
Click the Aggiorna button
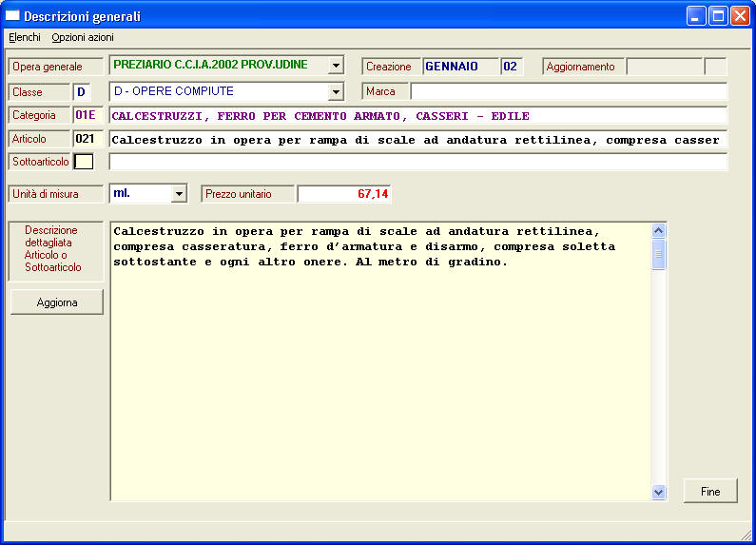pos(57,302)
